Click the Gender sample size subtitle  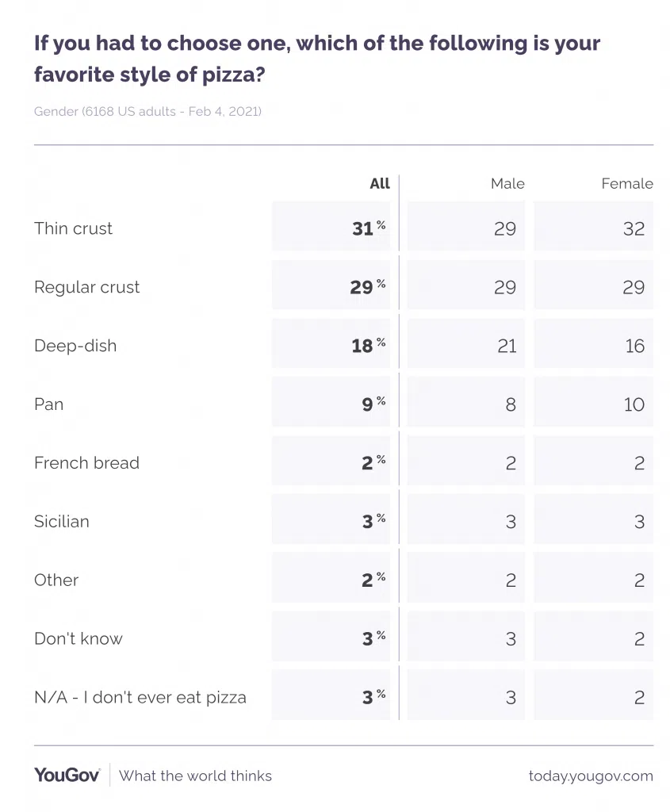tap(147, 112)
